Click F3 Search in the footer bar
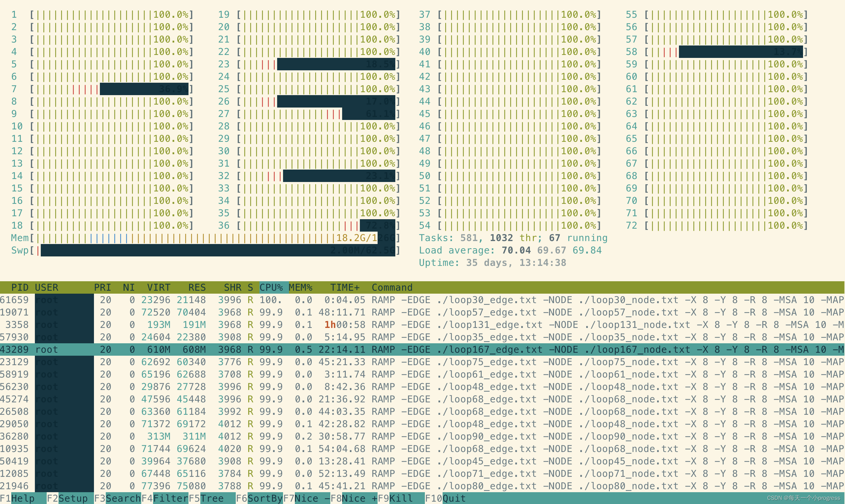The width and height of the screenshot is (845, 504). pos(117,498)
